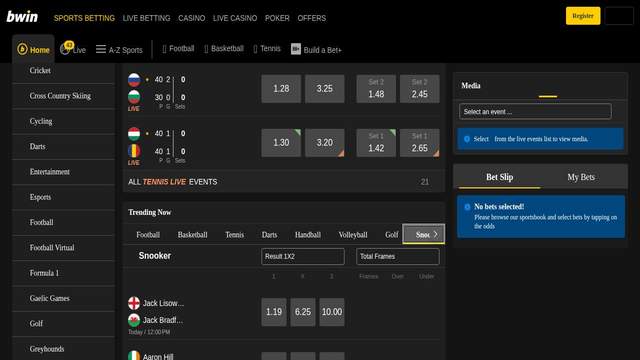
Task: Click England flag next to Jack Lisowski
Action: [x=134, y=303]
